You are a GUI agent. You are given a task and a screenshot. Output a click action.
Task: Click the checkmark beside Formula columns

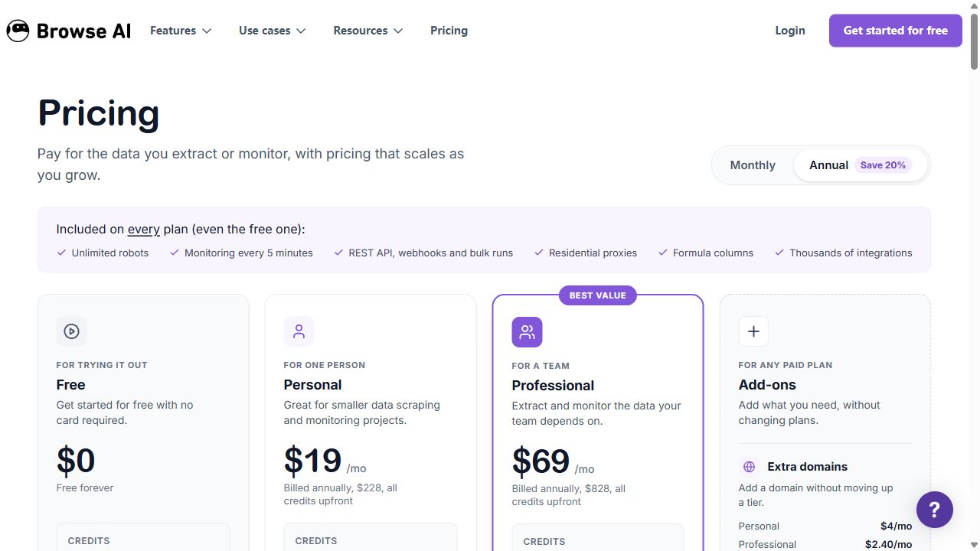[x=663, y=253]
